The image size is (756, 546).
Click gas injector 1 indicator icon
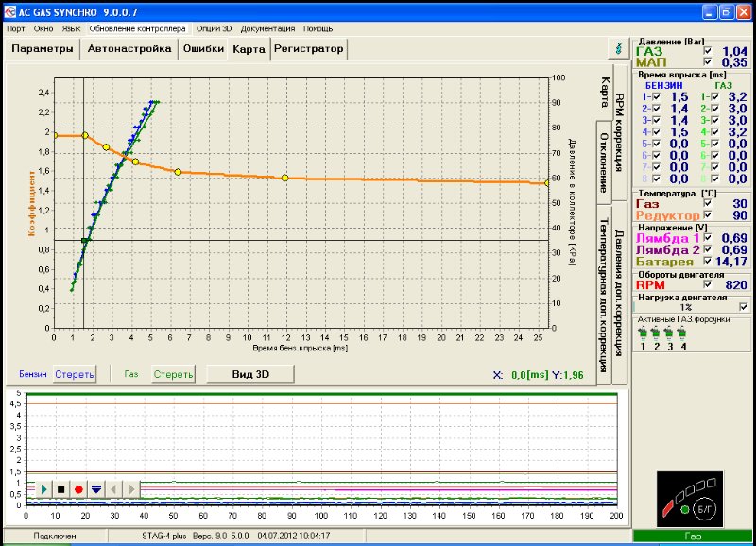[x=644, y=333]
